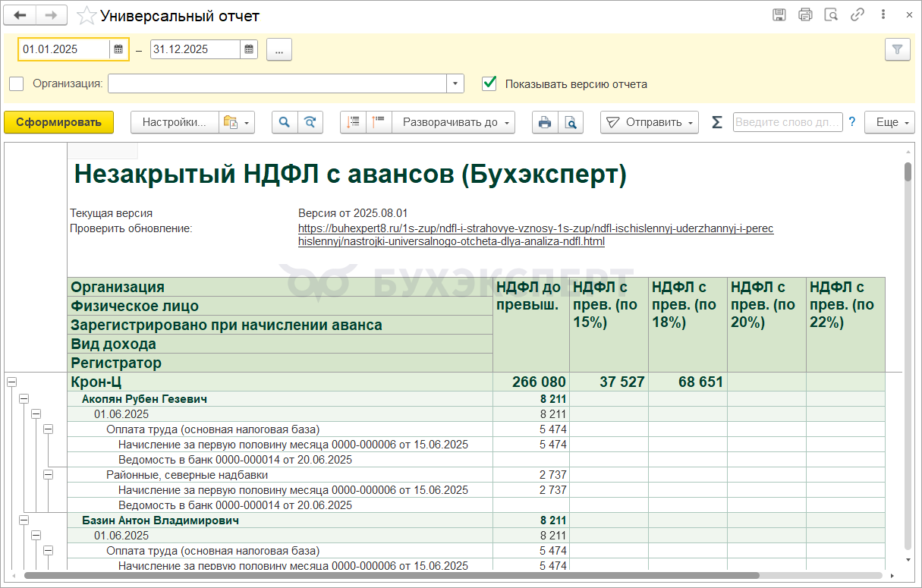This screenshot has width=922, height=588.
Task: Select Базин Антон Владимирович row
Action: pyautogui.click(x=280, y=520)
